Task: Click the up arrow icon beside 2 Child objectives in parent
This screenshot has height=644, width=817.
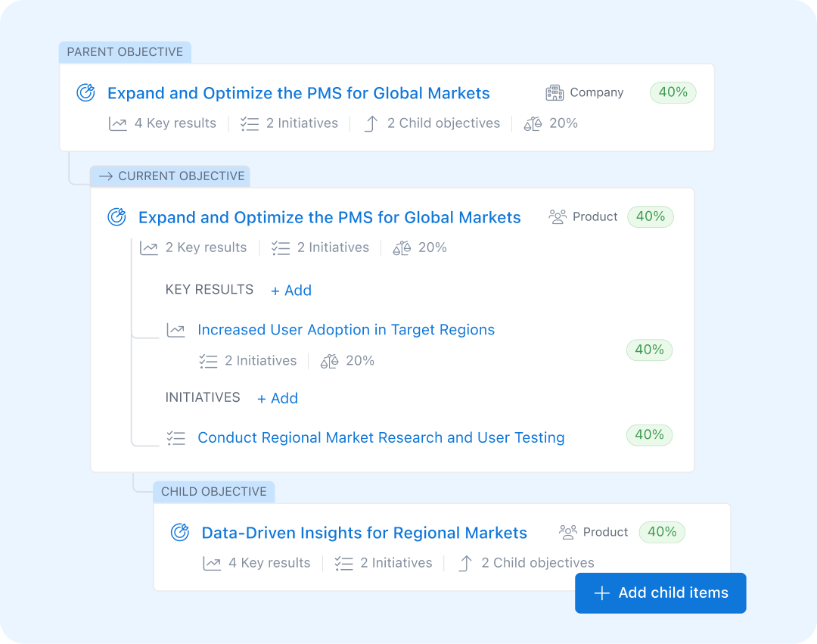Action: (x=371, y=124)
